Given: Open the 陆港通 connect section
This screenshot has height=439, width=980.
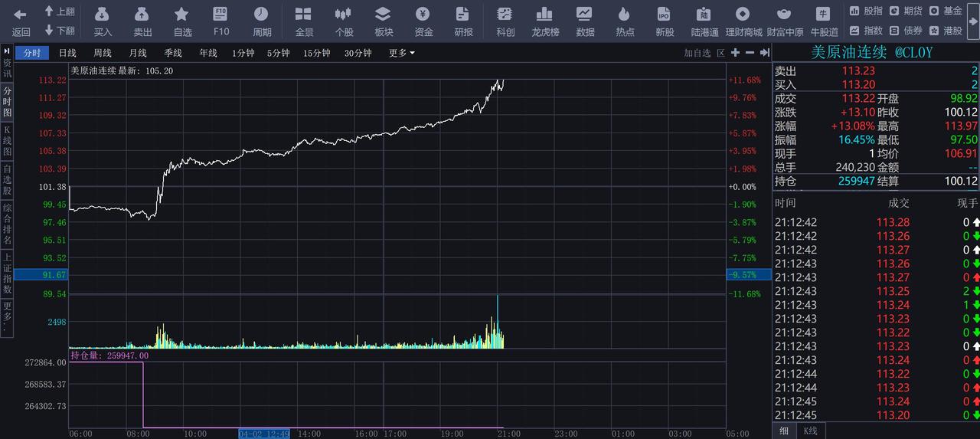Looking at the screenshot, I should tap(704, 21).
